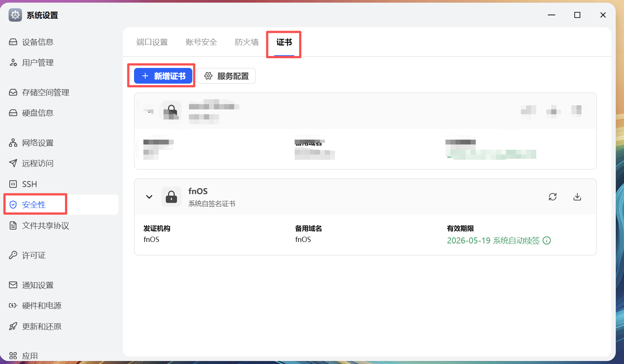
Task: Open the SSH settings page
Action: (x=29, y=184)
